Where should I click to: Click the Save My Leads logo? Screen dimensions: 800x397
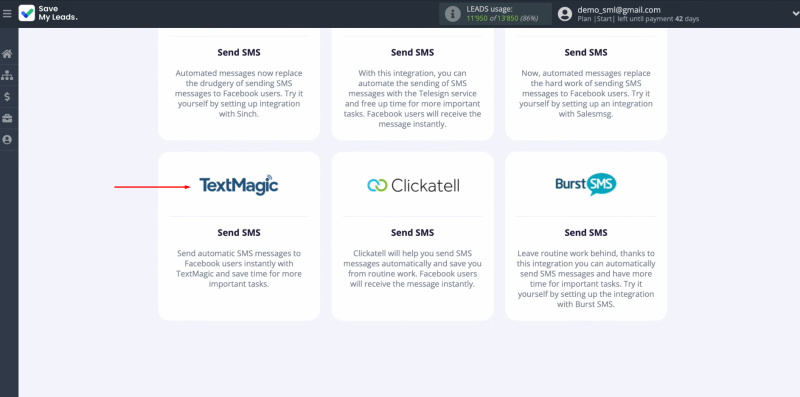48,13
